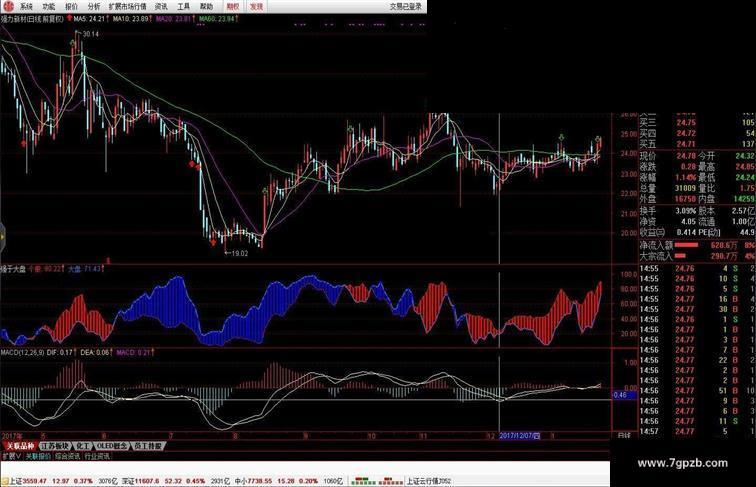Image resolution: width=756 pixels, height=487 pixels.
Task: Click the 2017/12/07 date label on the axis
Action: pyautogui.click(x=519, y=435)
